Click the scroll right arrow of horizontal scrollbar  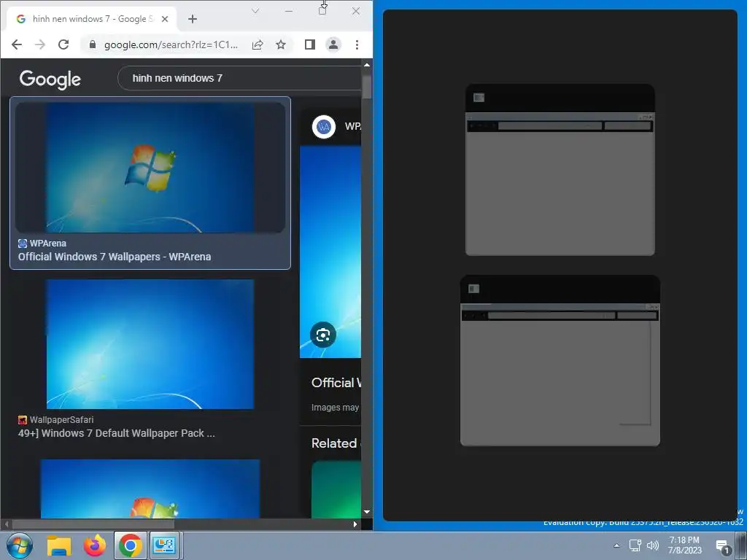coord(355,524)
